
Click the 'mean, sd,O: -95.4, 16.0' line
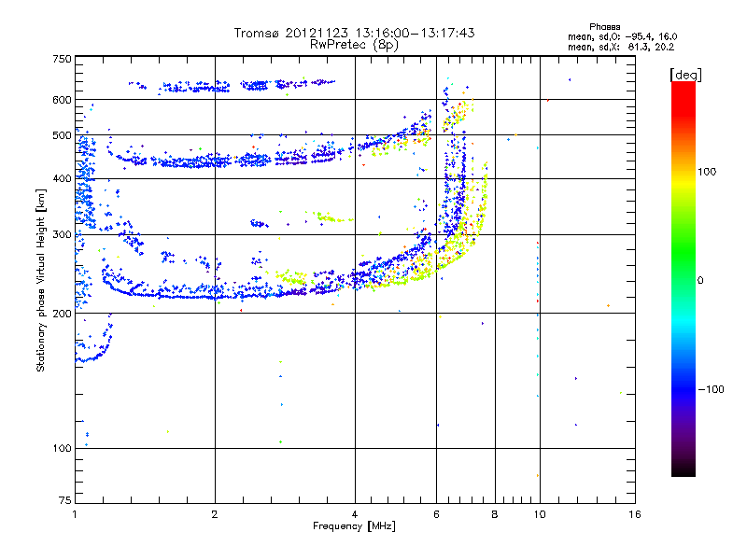click(622, 36)
